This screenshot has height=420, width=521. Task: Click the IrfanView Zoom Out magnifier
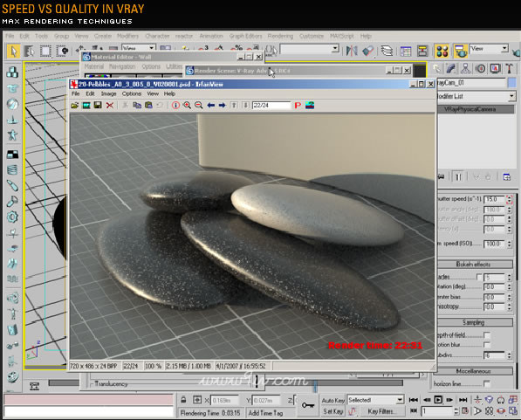click(x=199, y=106)
